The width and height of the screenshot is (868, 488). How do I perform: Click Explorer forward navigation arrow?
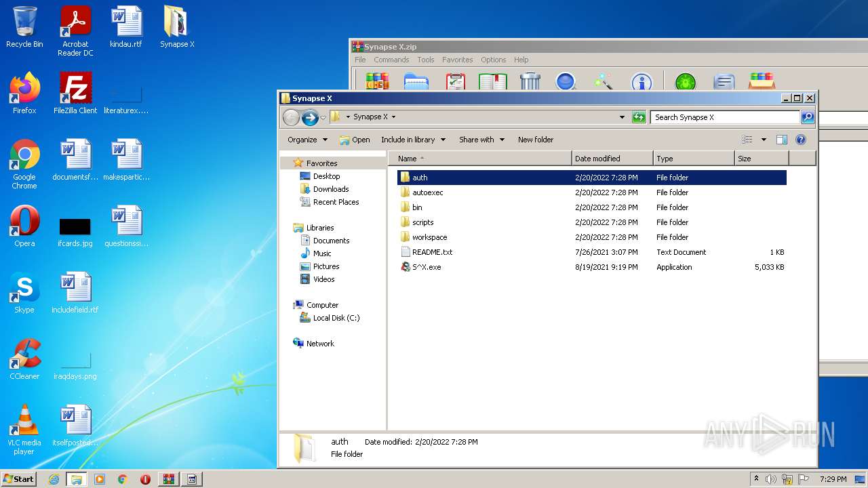pos(310,117)
